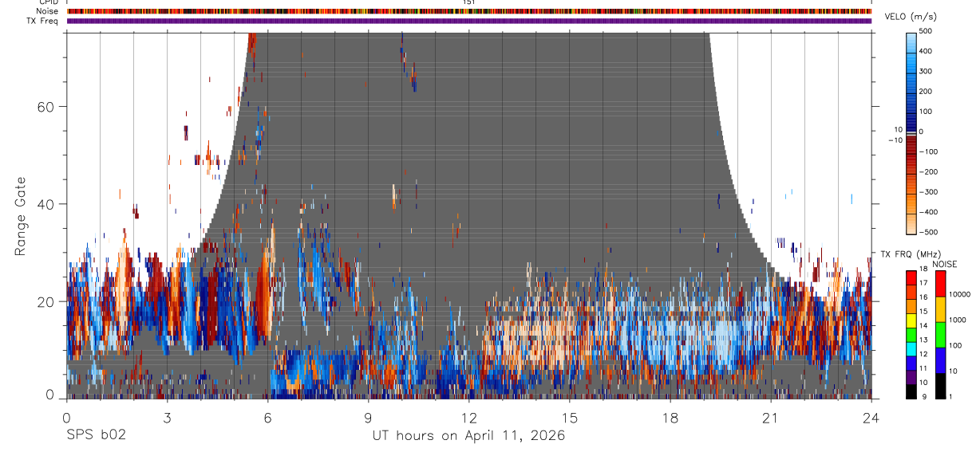Click the 21 tick label on time axis
Viewport: 980px width, 452px height.
[771, 417]
